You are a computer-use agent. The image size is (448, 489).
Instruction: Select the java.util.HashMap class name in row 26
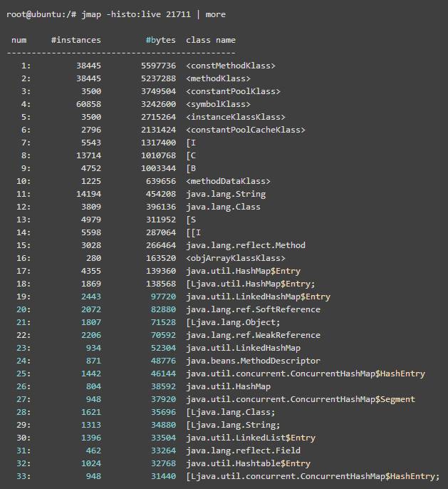[x=228, y=386]
